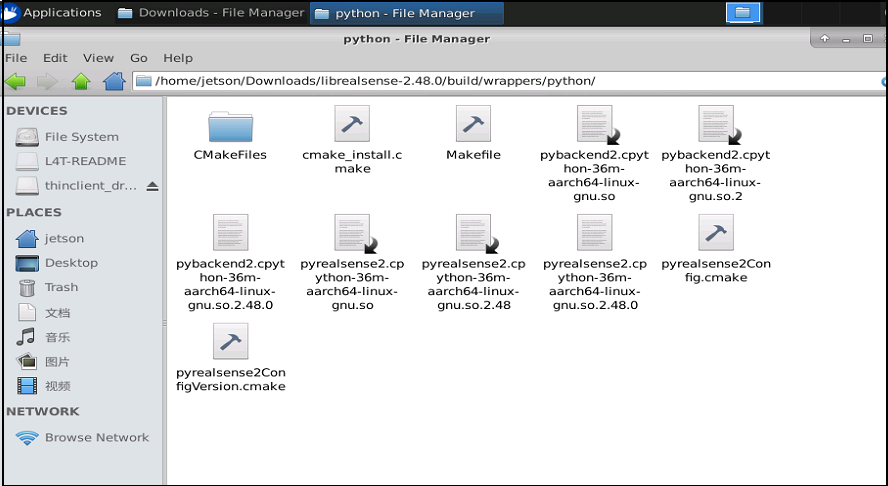This screenshot has width=888, height=486.
Task: Select pyrealsense2Config.cmake file icon
Action: (716, 232)
